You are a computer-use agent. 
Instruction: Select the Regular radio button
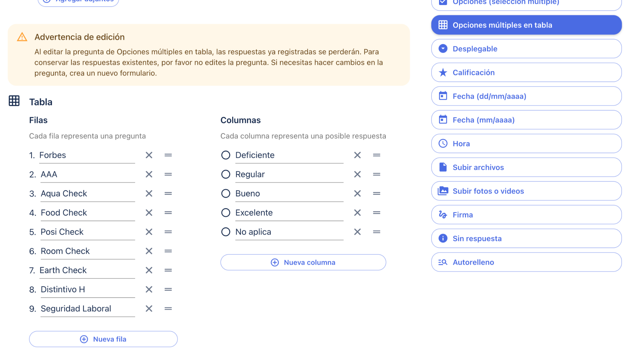click(x=226, y=174)
